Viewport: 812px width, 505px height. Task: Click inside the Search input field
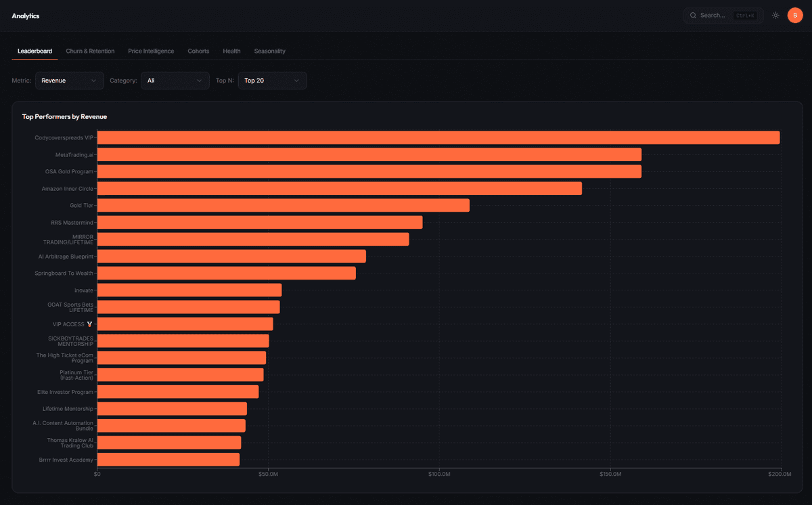717,15
